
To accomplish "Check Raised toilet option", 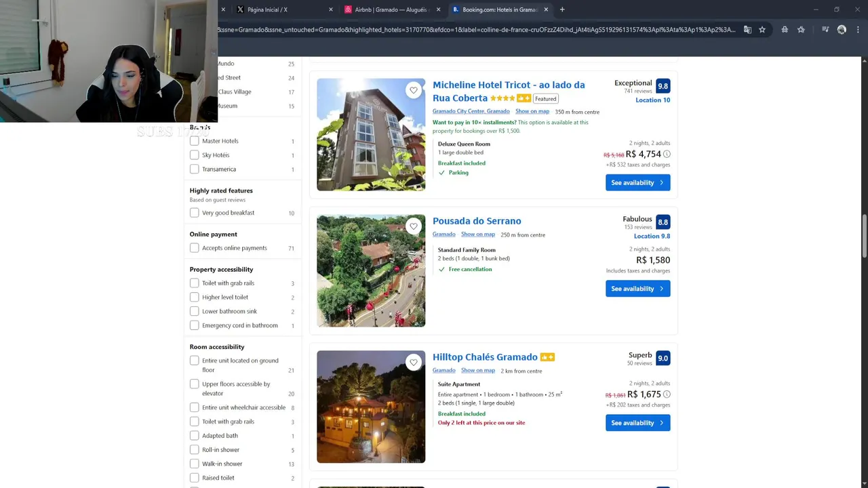I will [x=195, y=478].
